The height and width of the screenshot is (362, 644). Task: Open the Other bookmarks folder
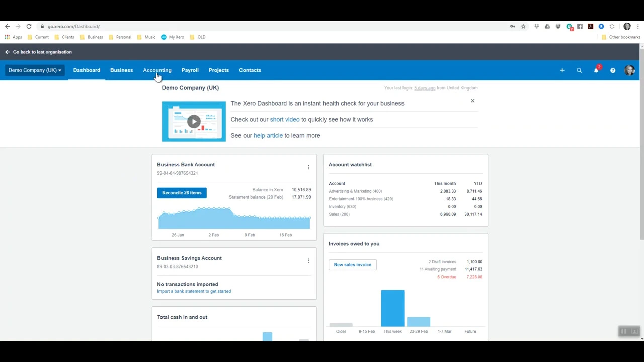pos(621,37)
